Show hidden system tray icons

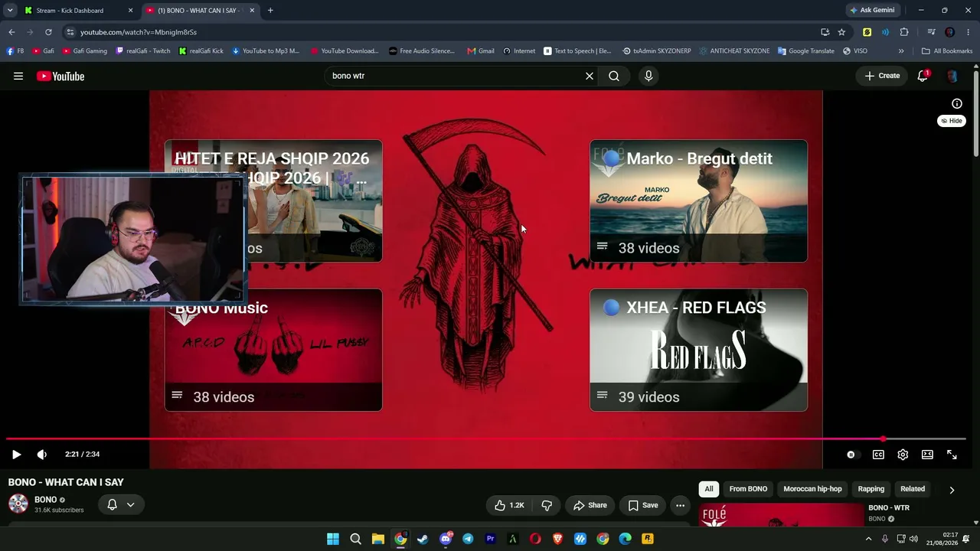coord(868,539)
